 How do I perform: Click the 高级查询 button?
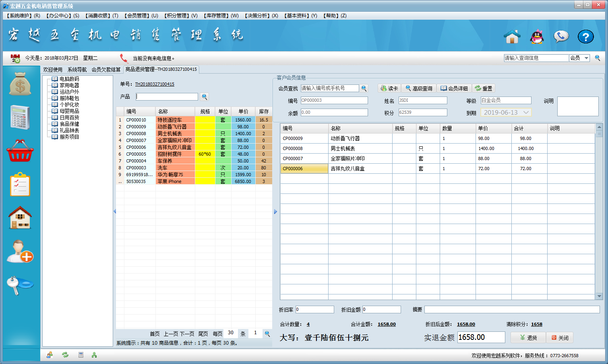point(419,88)
